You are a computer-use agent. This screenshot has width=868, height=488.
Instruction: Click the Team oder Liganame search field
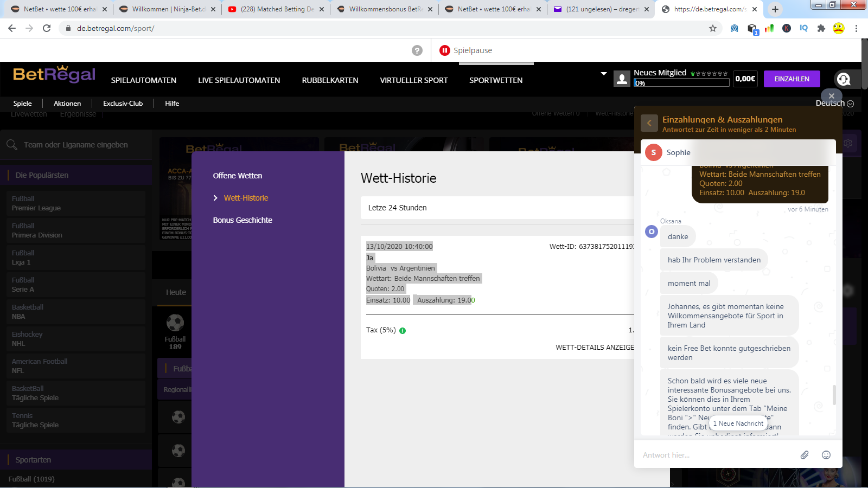coord(76,145)
